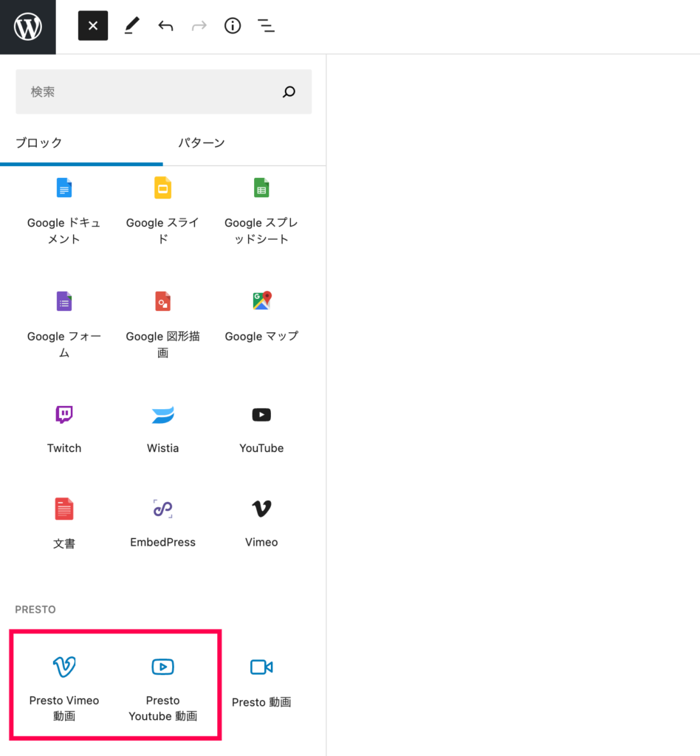Insert the Google フォーム block

64,323
